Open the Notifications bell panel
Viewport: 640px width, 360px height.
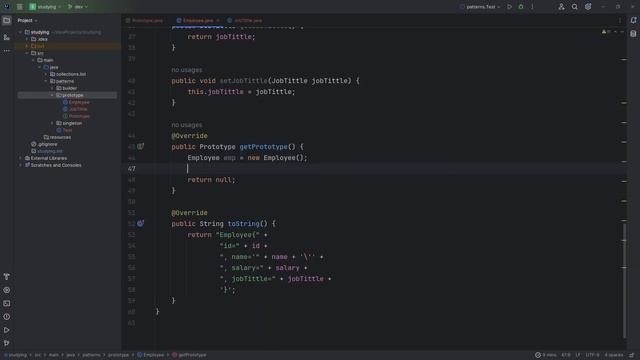point(633,20)
